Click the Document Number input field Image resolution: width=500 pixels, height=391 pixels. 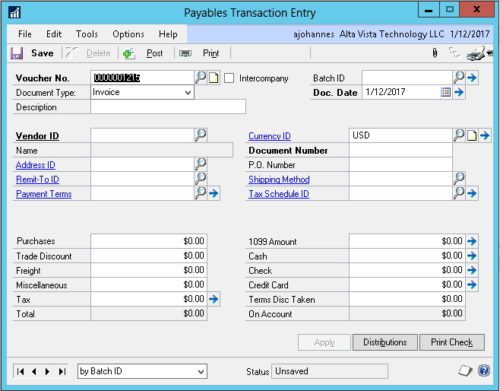coord(401,150)
